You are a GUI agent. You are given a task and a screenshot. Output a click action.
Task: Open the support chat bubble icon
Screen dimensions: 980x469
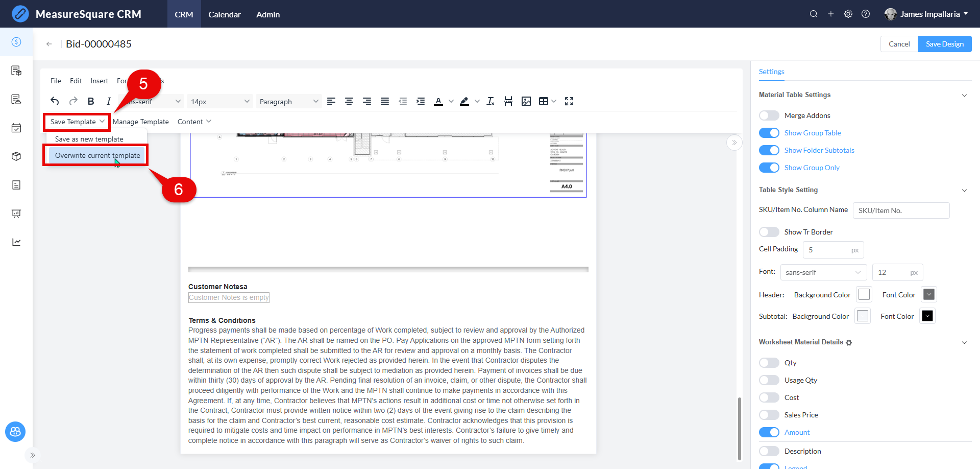15,432
